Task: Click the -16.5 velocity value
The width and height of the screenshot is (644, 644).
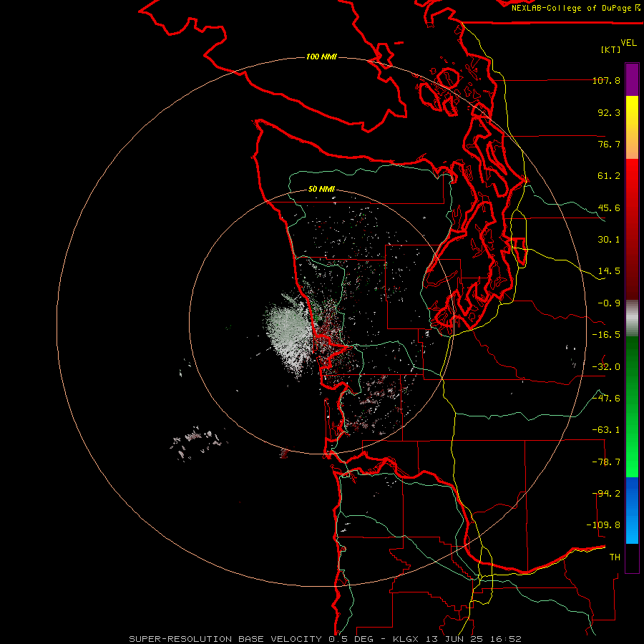Action: 606,335
